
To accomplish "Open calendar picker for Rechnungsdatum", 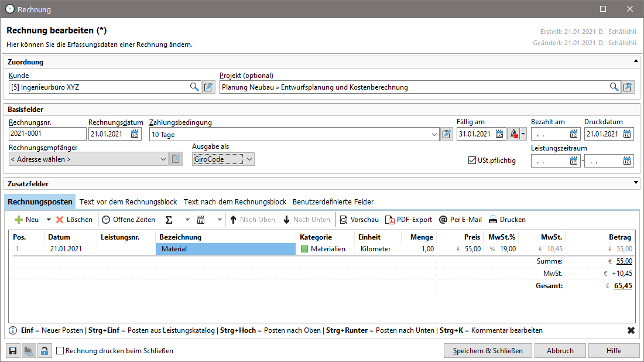I will [135, 134].
